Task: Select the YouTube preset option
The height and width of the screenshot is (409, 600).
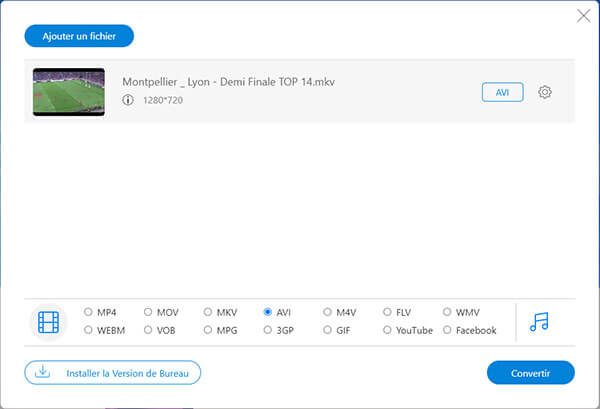Action: tap(388, 330)
